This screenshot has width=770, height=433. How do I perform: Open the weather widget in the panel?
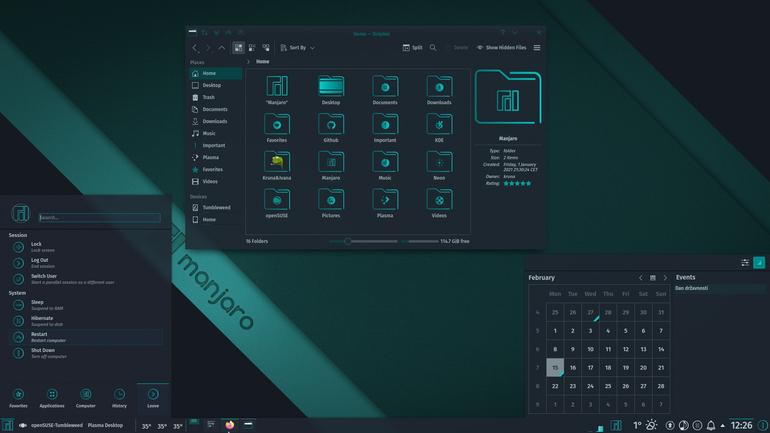[x=645, y=425]
